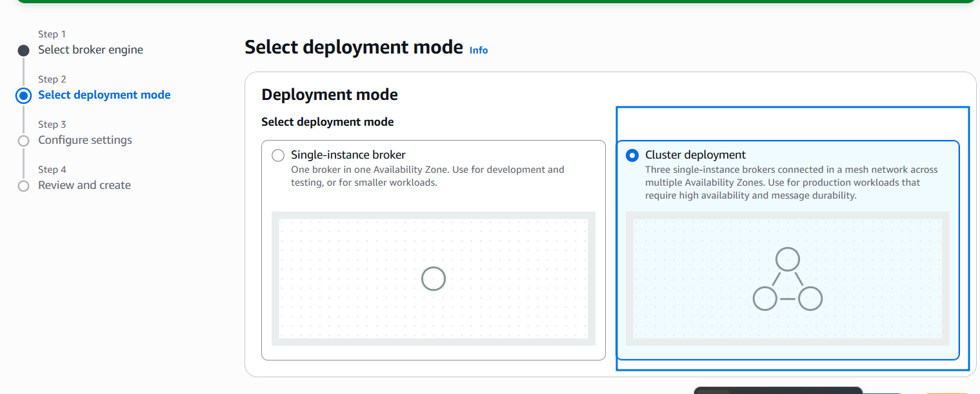Click the 'Select deployment mode' bold sub-label
The height and width of the screenshot is (394, 980).
(328, 122)
